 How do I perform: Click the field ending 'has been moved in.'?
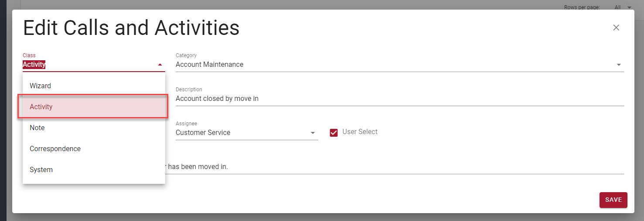[x=392, y=167]
